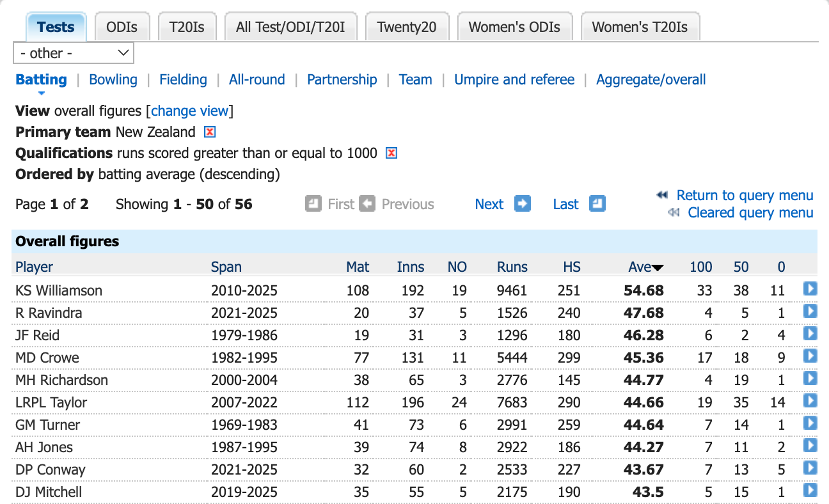This screenshot has height=504, width=829.
Task: Open the Twenty20 tab
Action: tap(407, 27)
